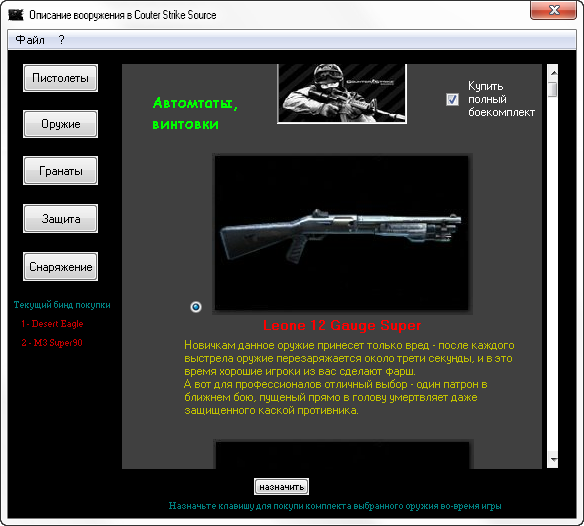Switch to the Гранаты section
This screenshot has width=584, height=526.
[60, 171]
